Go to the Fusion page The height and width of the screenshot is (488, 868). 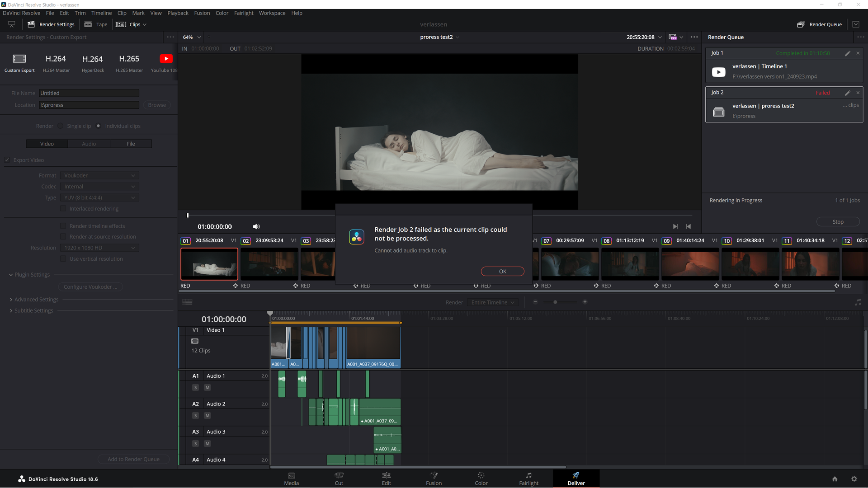click(434, 478)
